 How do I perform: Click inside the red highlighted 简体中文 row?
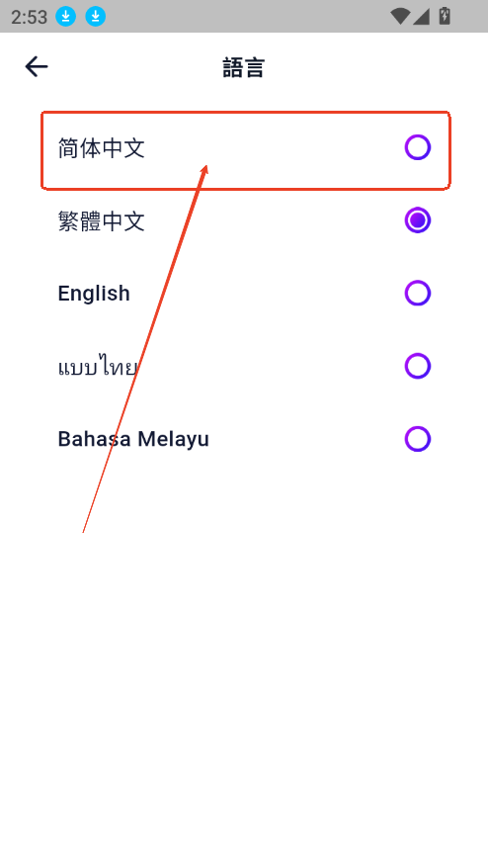click(246, 150)
